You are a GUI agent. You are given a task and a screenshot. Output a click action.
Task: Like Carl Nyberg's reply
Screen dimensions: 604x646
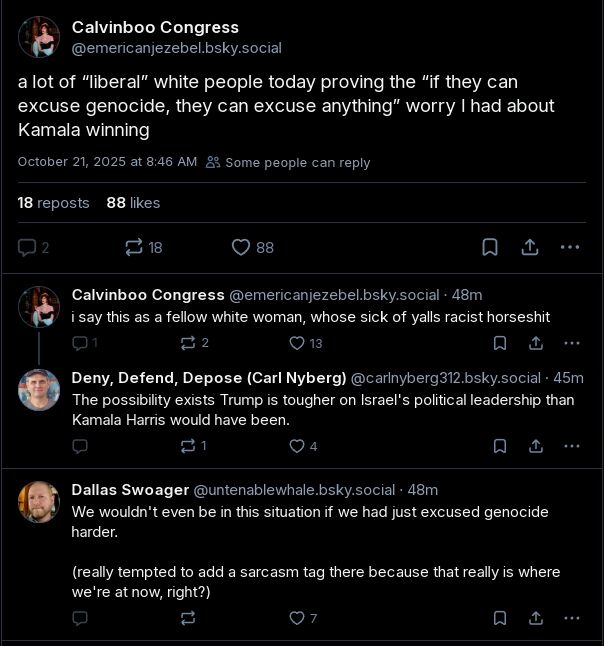tap(297, 446)
